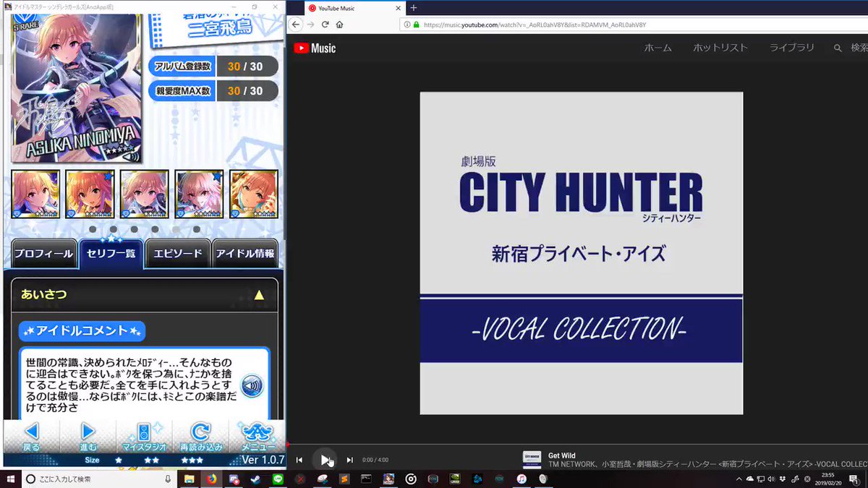The height and width of the screenshot is (488, 868).
Task: Go forward with the 進む arrow button
Action: [x=88, y=437]
